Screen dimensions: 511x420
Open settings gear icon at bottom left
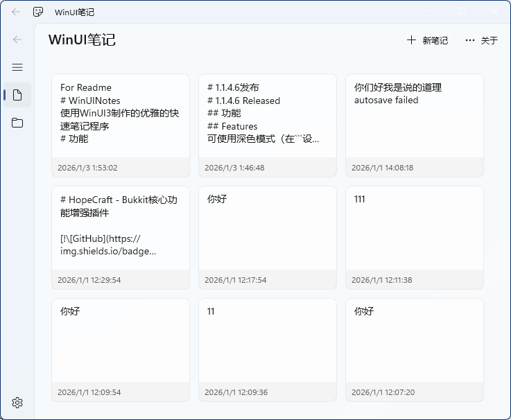pyautogui.click(x=17, y=403)
